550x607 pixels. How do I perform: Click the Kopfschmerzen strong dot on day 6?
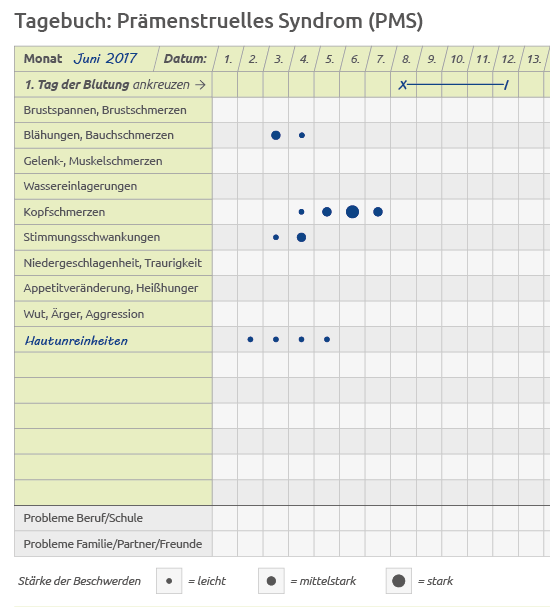(x=352, y=212)
